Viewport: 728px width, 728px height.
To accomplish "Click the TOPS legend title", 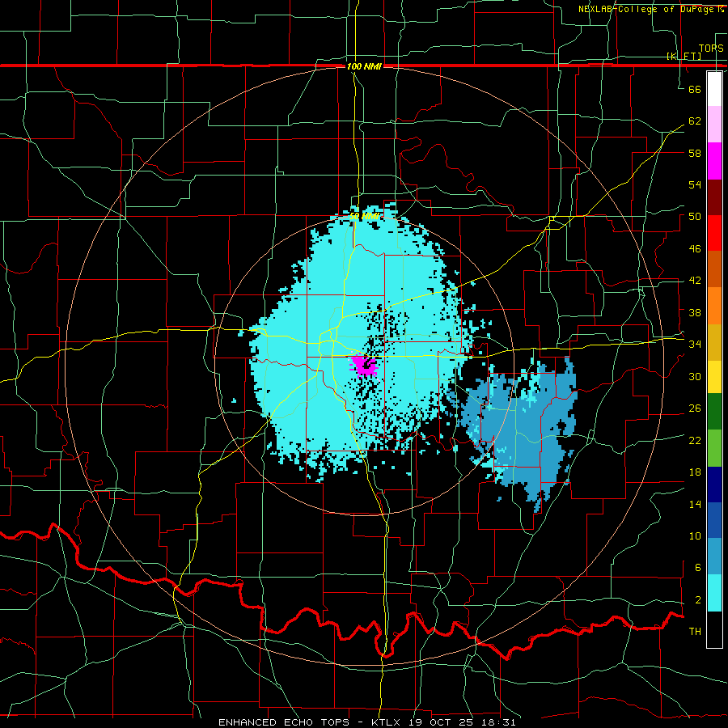I will 711,49.
